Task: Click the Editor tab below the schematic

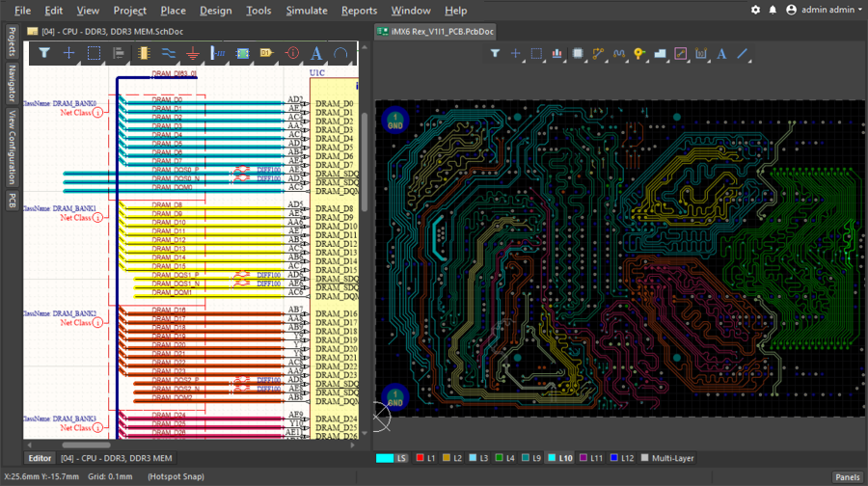Action: coord(40,458)
